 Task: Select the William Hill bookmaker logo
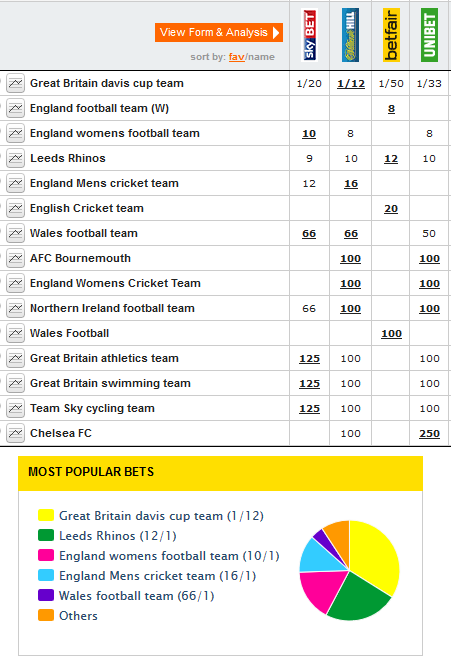pos(350,35)
